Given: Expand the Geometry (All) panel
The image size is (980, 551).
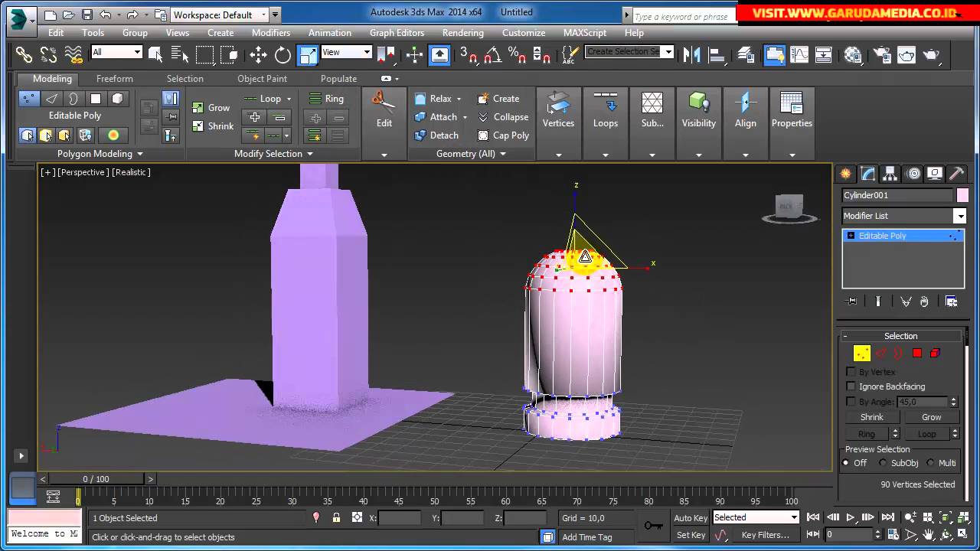Looking at the screenshot, I should (471, 154).
